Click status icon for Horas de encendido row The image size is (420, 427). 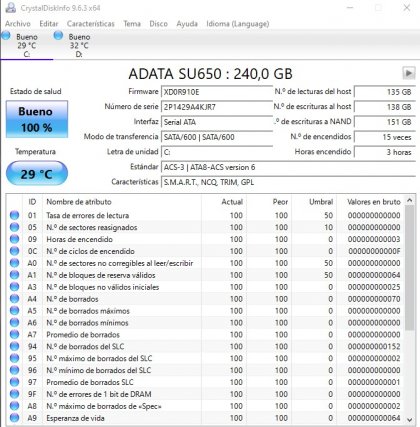(14, 239)
